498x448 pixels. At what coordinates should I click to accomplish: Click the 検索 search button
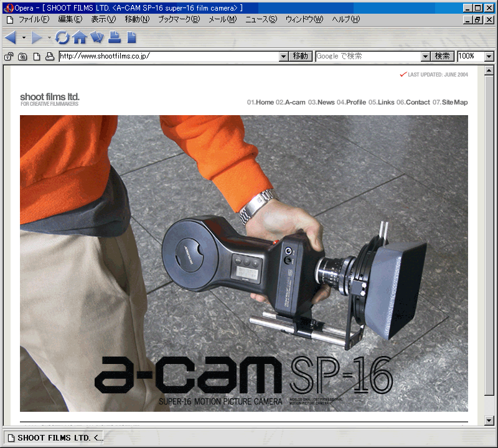click(x=442, y=57)
